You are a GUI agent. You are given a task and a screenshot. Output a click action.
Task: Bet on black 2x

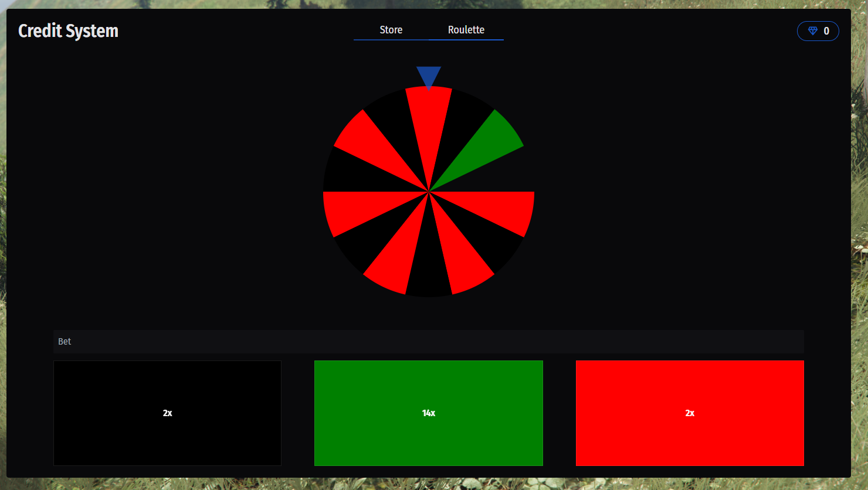[167, 413]
